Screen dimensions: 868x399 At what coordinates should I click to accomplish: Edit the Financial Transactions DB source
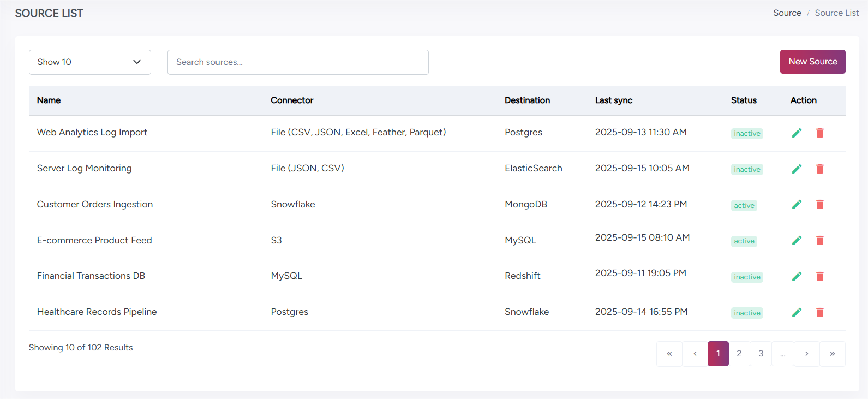797,277
